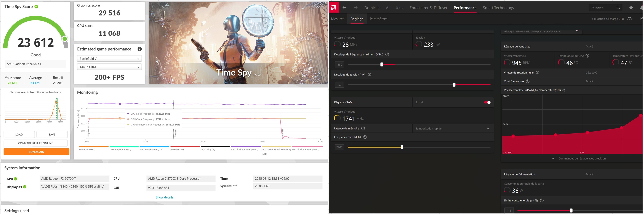The image size is (644, 214).
Task: Open the Domicile tab
Action: pos(372,8)
